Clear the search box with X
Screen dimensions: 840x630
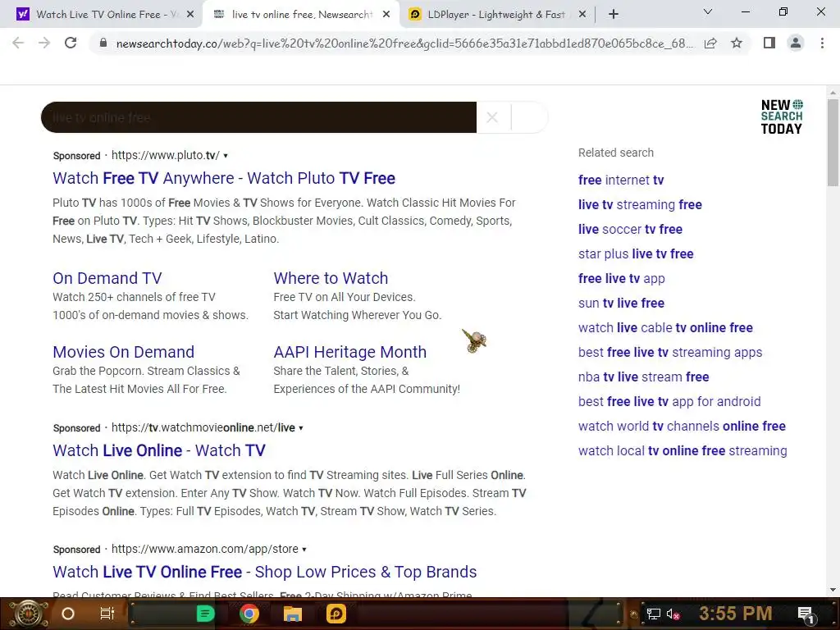tap(492, 117)
